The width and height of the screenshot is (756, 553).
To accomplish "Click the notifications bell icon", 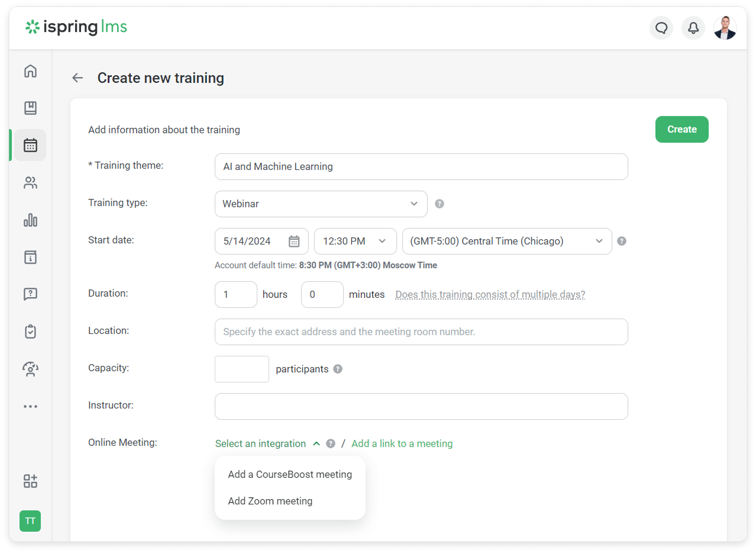I will [693, 28].
